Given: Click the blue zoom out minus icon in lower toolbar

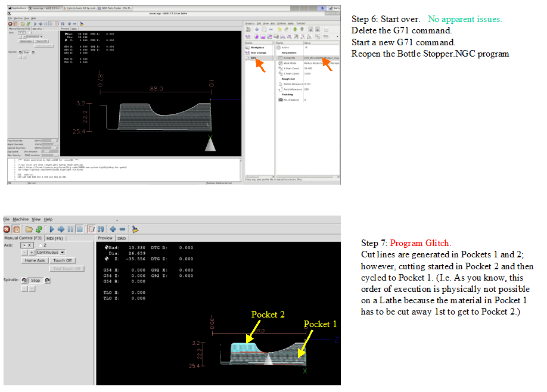Looking at the screenshot, I should [x=122, y=229].
